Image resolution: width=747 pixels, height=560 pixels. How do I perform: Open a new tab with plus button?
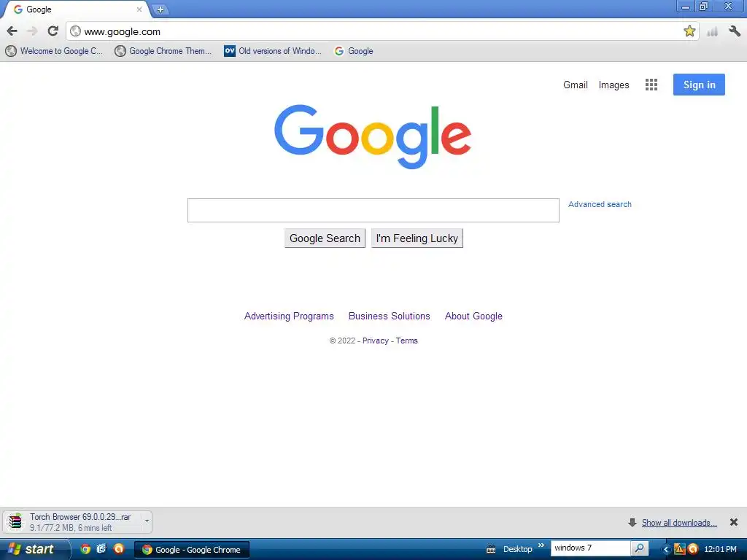click(x=160, y=9)
